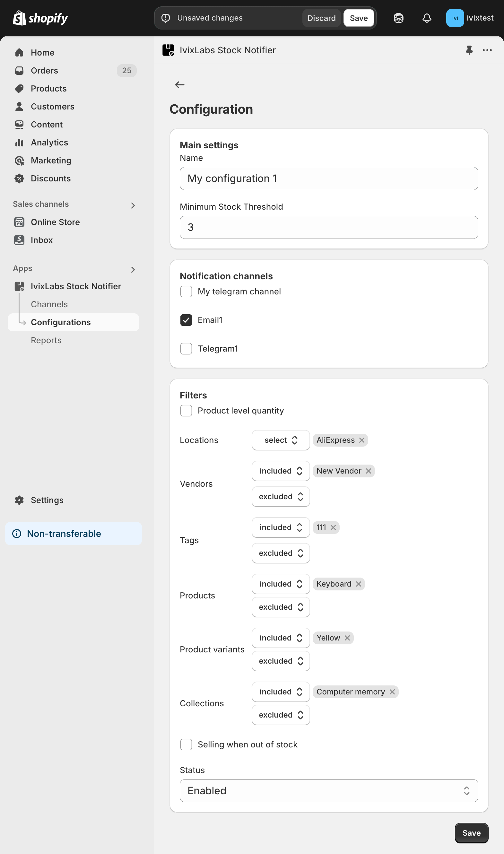Open notifications bell icon
The width and height of the screenshot is (504, 854).
click(x=427, y=18)
